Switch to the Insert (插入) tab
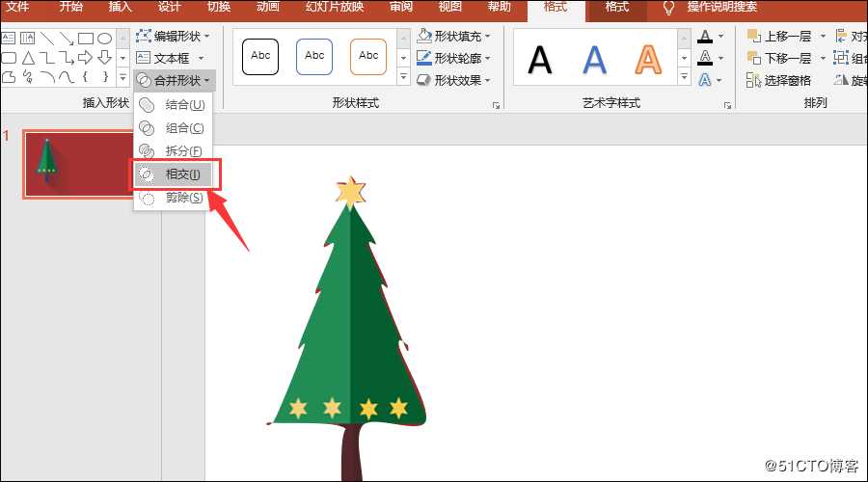Viewport: 868px width, 482px height. tap(121, 7)
